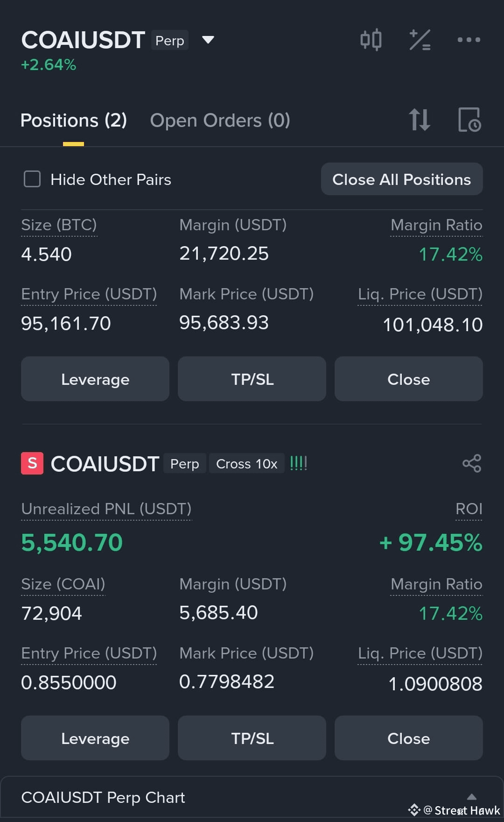Tap the Unrealized PNL (USDT) label

[106, 509]
